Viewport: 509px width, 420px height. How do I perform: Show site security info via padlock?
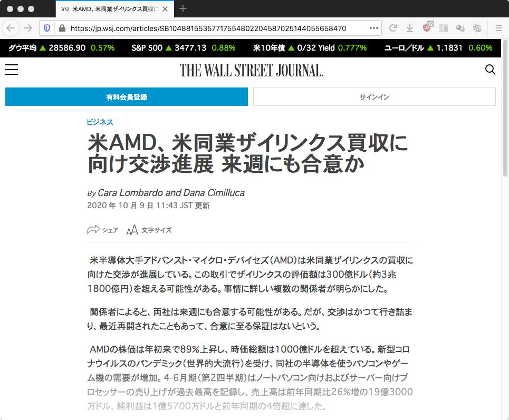click(62, 28)
